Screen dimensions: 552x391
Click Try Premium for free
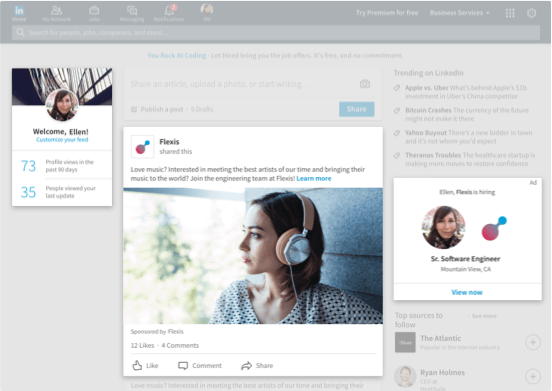click(x=387, y=13)
